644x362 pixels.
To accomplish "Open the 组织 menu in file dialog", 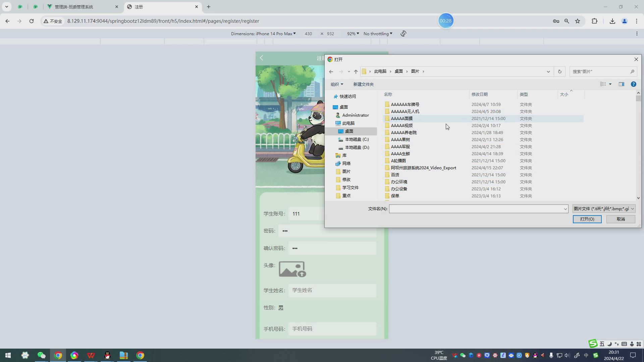I will [337, 84].
